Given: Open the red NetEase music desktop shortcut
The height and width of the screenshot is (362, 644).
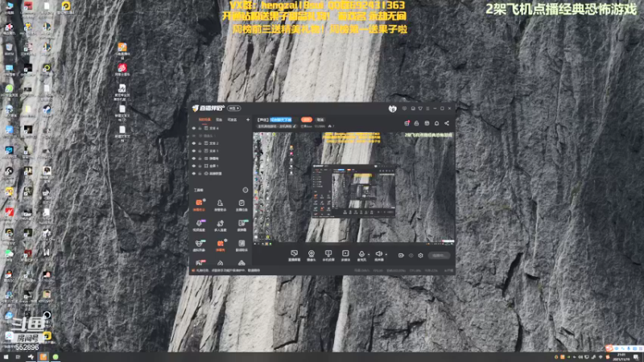Looking at the screenshot, I should point(122,68).
